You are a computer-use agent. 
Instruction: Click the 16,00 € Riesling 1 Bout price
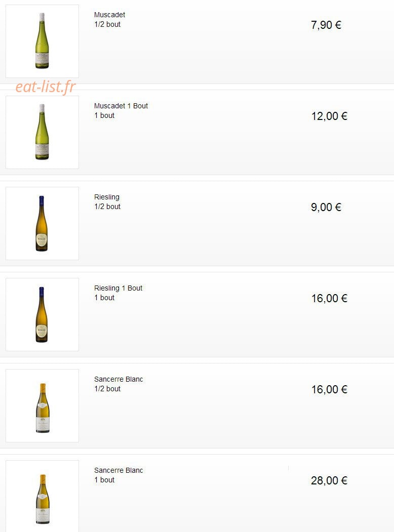click(329, 298)
